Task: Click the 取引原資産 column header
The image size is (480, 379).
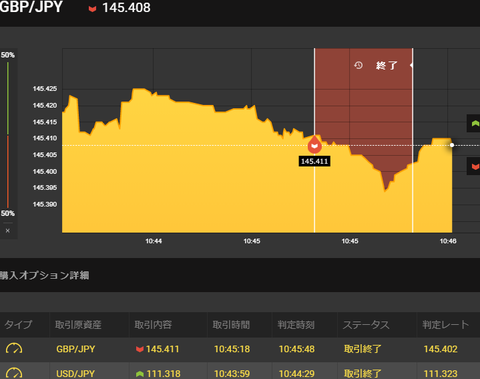Action: tap(78, 325)
